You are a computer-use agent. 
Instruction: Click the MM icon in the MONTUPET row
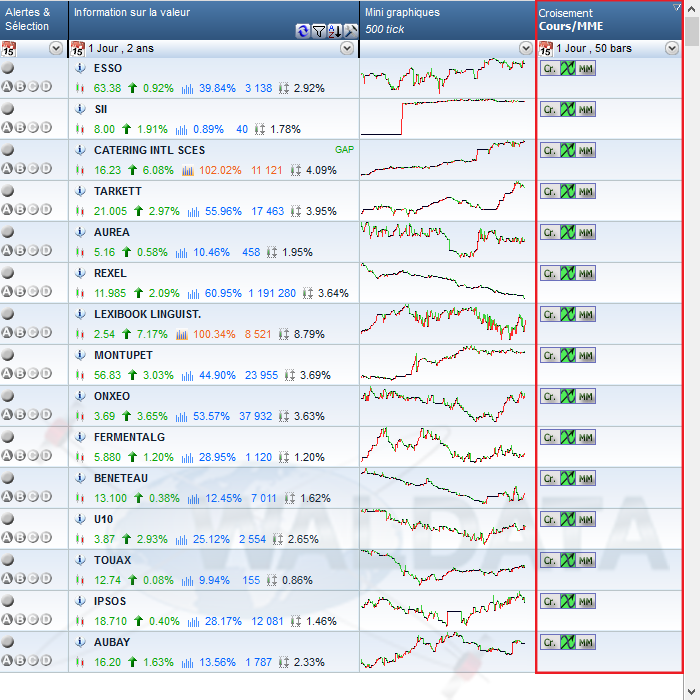coord(586,356)
